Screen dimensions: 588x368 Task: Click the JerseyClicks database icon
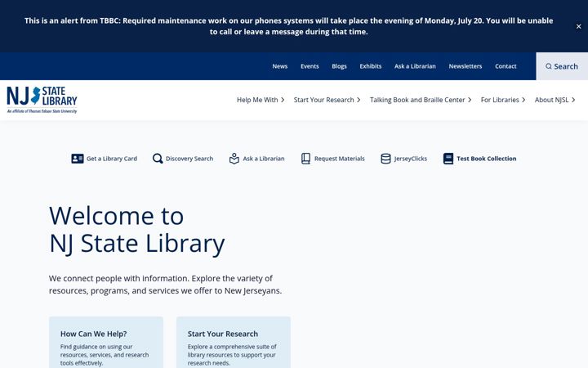pos(385,159)
